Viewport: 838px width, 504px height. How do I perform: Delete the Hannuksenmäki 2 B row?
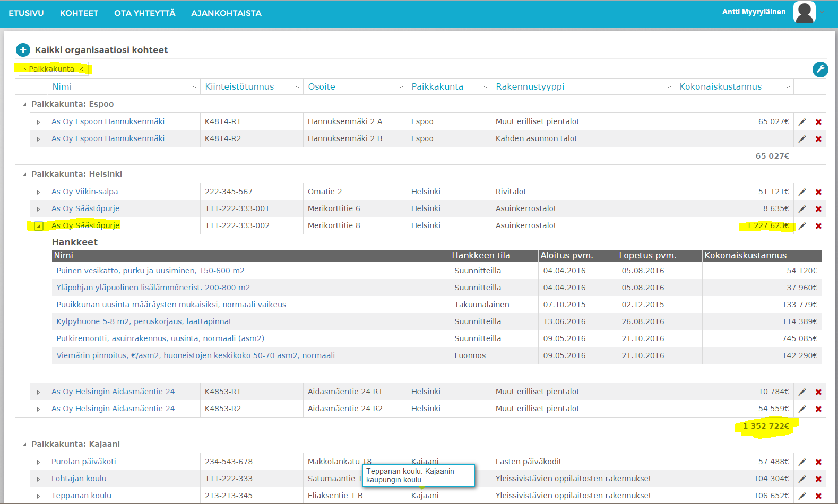(x=818, y=139)
